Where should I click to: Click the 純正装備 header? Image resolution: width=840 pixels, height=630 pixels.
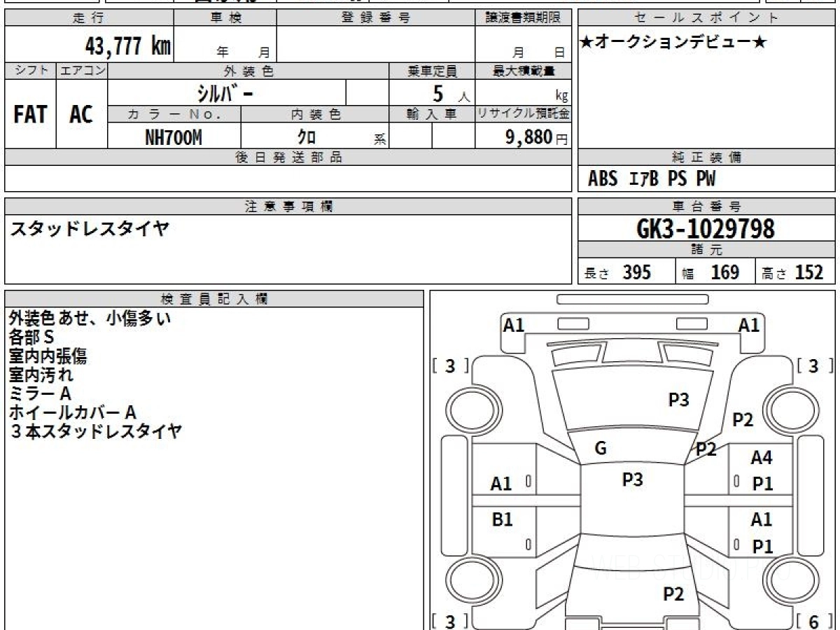706,157
